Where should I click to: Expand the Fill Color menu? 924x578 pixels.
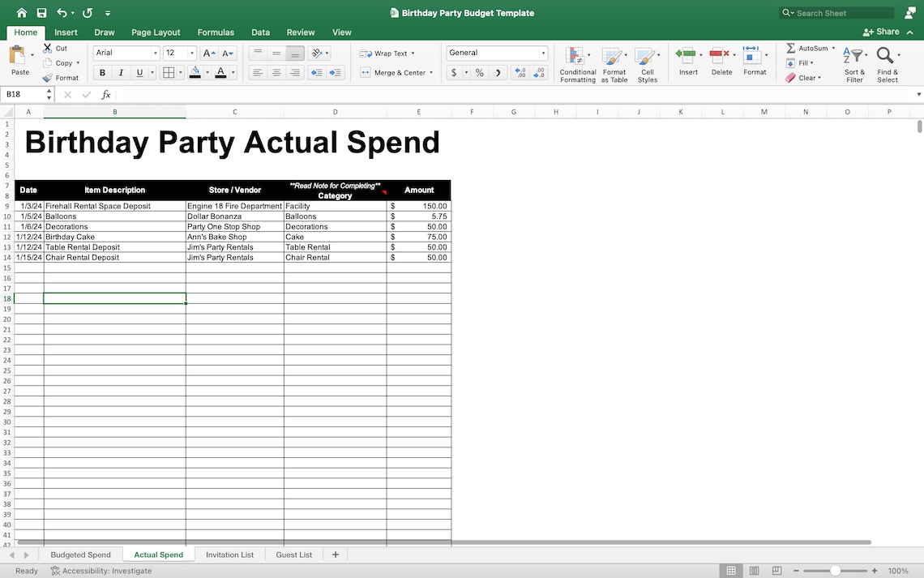tap(206, 72)
